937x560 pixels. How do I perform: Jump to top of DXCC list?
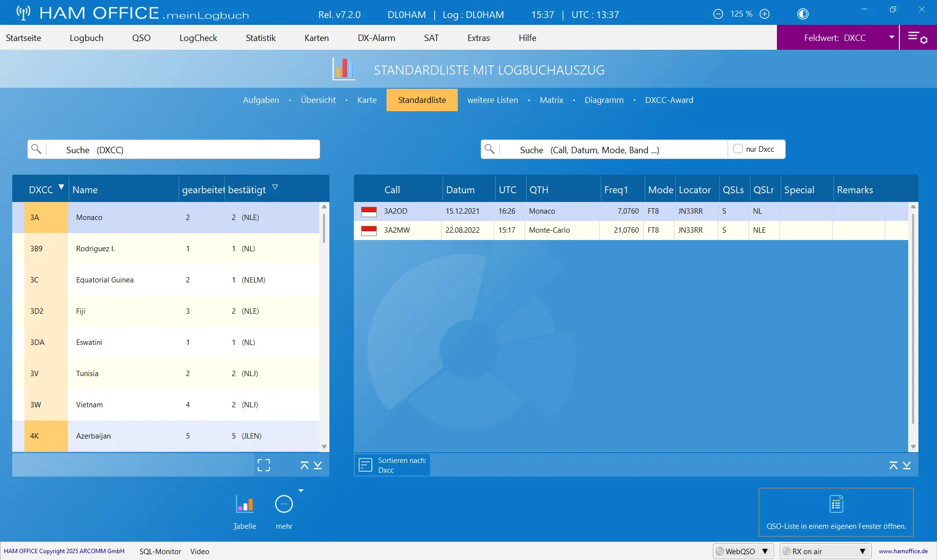pos(305,465)
